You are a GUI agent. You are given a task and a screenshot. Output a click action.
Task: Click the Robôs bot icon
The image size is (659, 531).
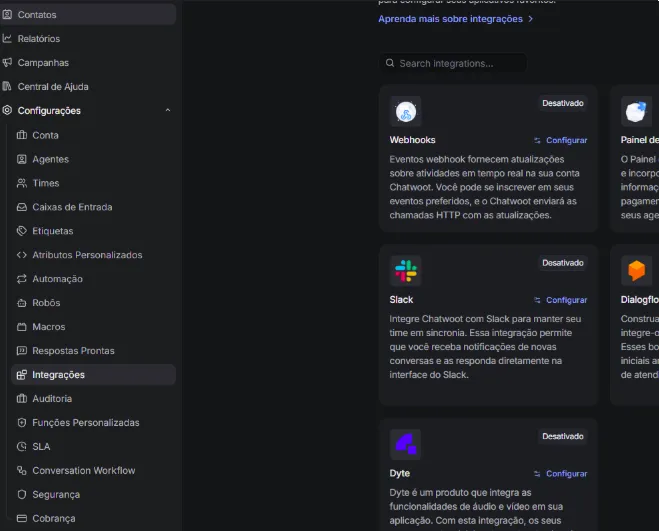pyautogui.click(x=22, y=303)
